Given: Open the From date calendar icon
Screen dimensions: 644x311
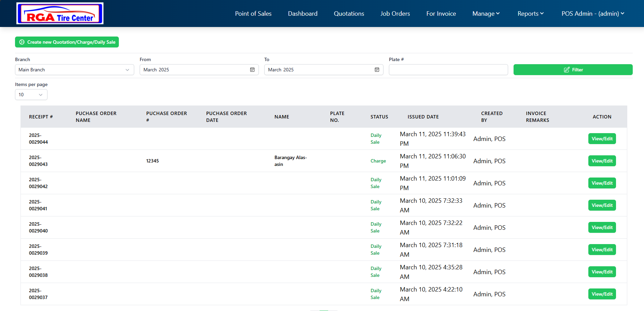Looking at the screenshot, I should (x=252, y=70).
